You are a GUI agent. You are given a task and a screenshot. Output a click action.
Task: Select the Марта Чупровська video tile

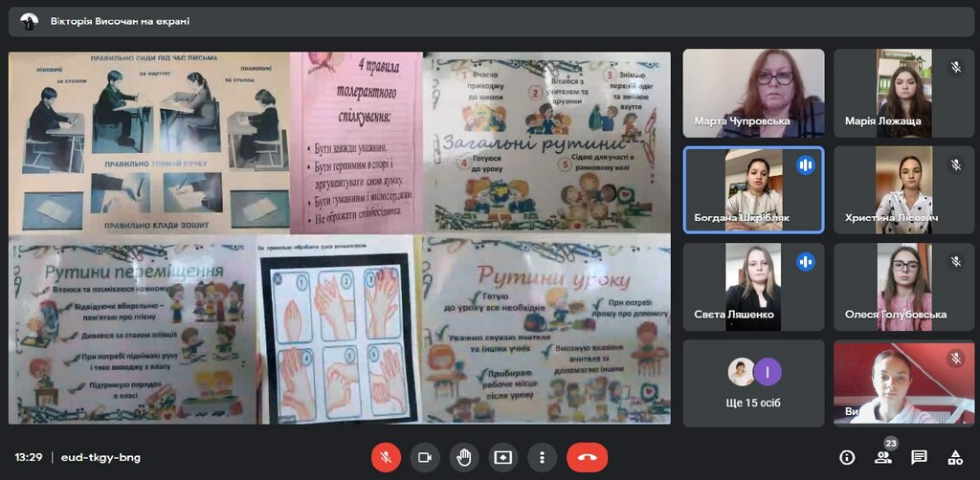754,93
